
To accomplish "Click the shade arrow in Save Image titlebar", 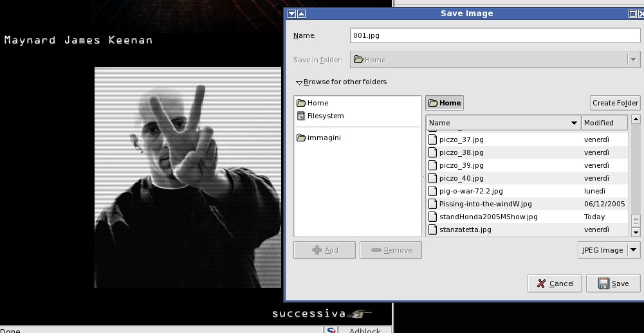I will pyautogui.click(x=302, y=14).
